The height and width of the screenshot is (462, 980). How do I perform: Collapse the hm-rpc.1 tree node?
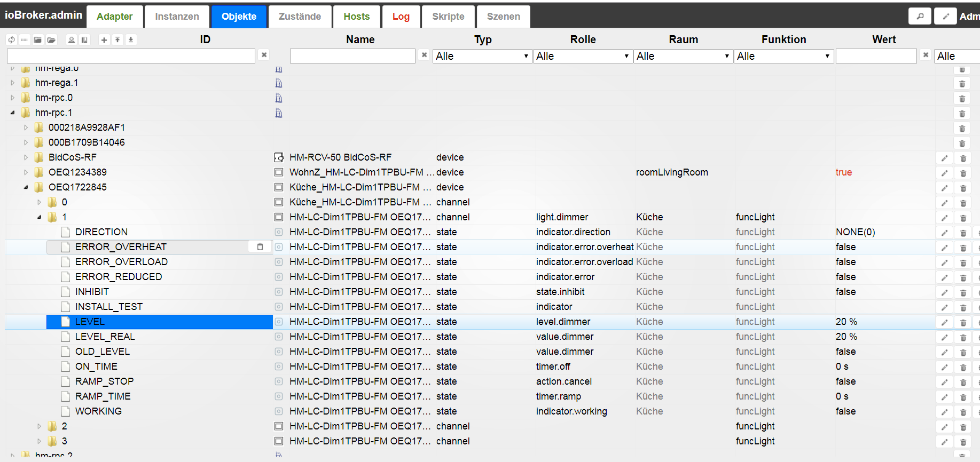[12, 113]
